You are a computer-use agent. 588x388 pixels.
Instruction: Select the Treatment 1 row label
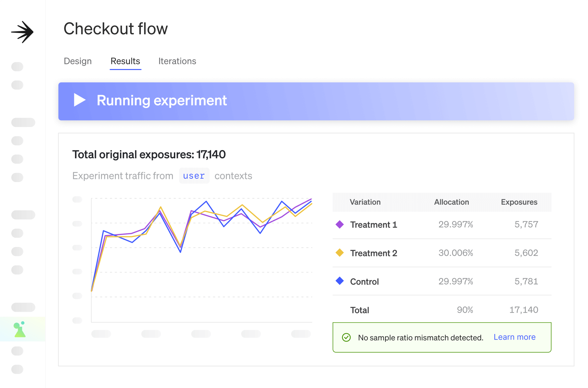point(373,225)
